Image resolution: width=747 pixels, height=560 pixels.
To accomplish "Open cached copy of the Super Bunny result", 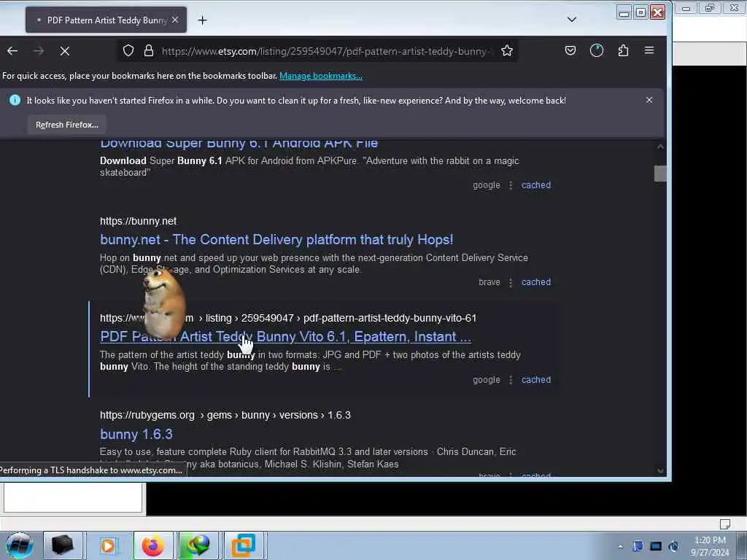I will click(536, 184).
